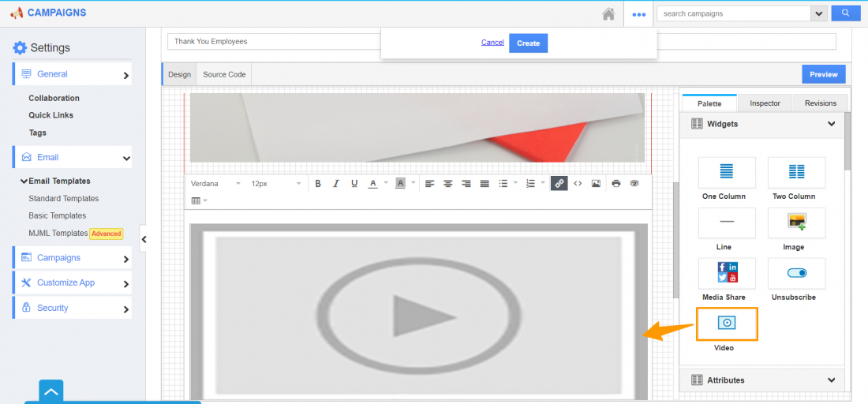Justify the text
868x404 pixels.
tap(485, 184)
